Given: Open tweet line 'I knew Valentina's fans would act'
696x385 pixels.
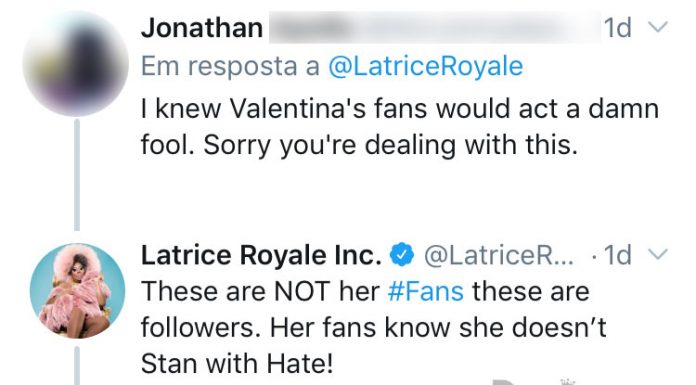Looking at the screenshot, I should tap(399, 108).
